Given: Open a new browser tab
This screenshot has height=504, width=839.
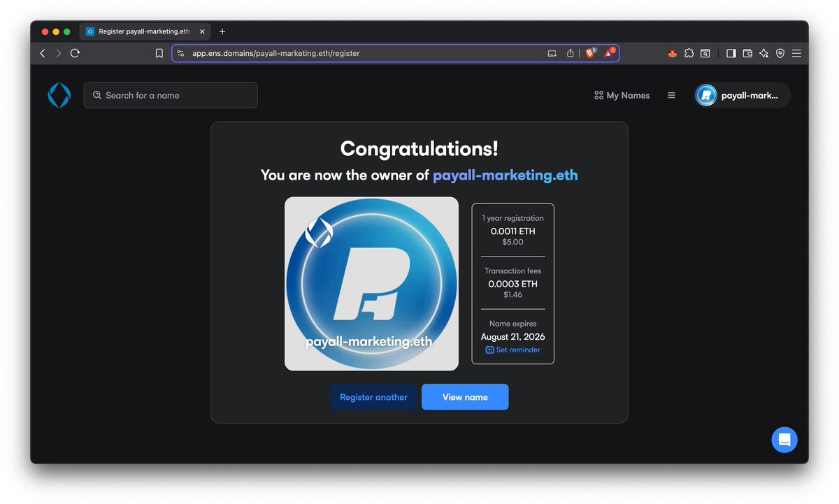Looking at the screenshot, I should 222,31.
